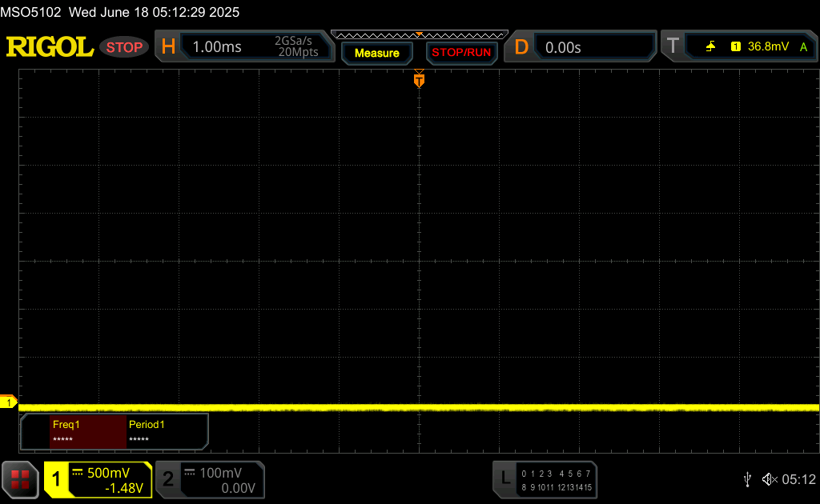Toggle channel 2 with gray badge
This screenshot has height=504, width=820.
(168, 479)
